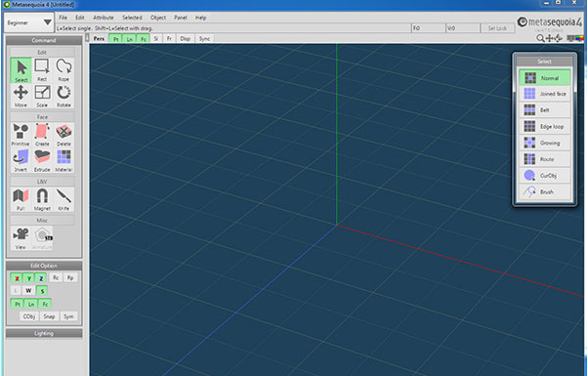
Task: Click the pan view cross-arrows icon
Action: [x=550, y=38]
